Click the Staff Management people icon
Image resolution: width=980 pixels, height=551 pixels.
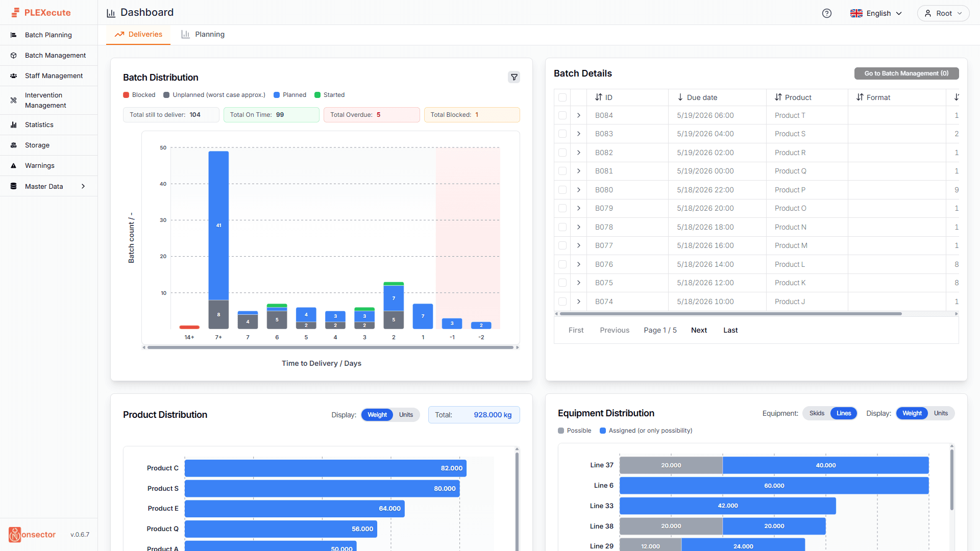[14, 76]
